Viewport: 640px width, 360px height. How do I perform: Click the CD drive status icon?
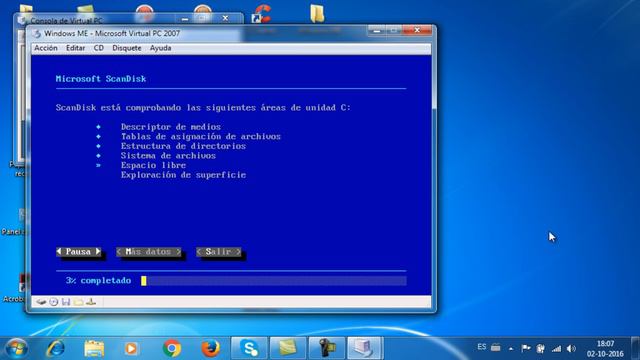(x=53, y=302)
